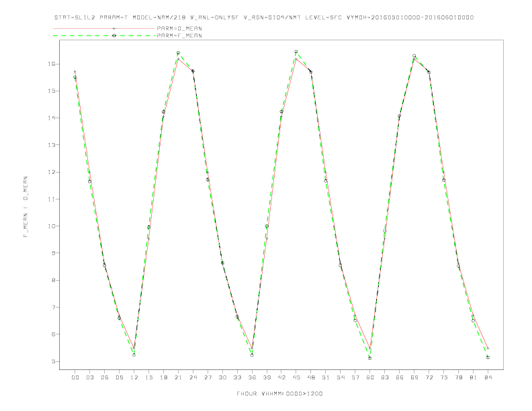
Task: Click the x-axis tick label 24
Action: (x=193, y=377)
